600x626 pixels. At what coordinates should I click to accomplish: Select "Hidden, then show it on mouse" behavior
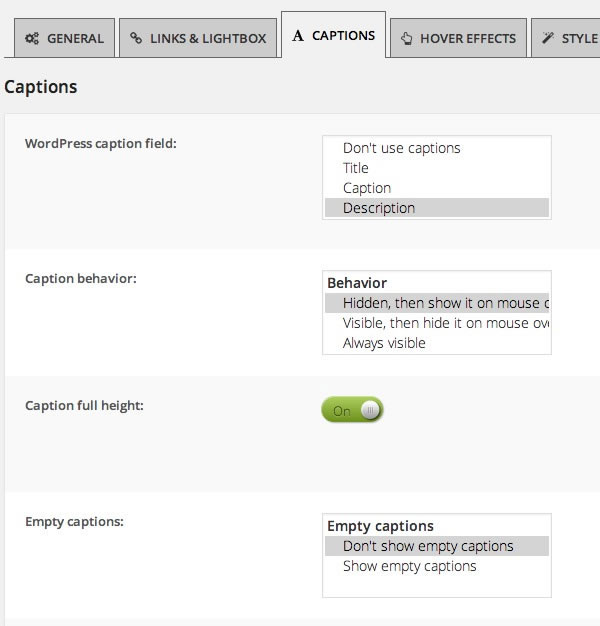[437, 303]
